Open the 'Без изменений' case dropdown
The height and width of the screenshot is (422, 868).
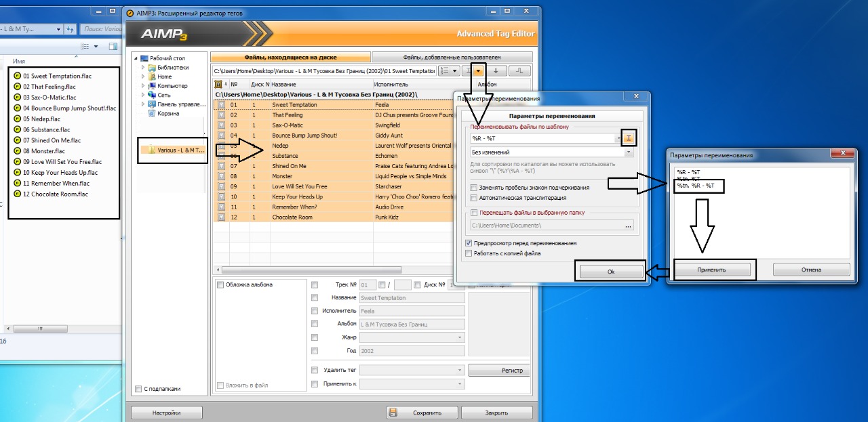629,153
